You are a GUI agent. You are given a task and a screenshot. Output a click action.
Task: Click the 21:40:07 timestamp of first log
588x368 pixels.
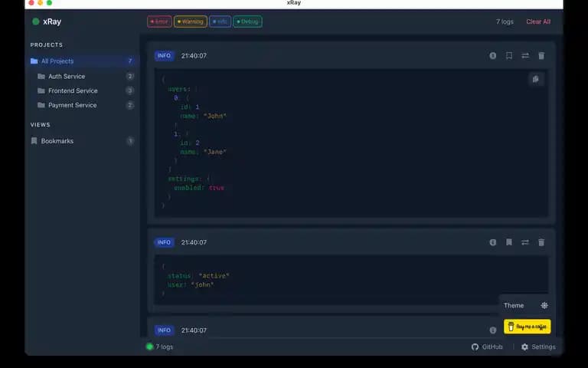coord(194,55)
